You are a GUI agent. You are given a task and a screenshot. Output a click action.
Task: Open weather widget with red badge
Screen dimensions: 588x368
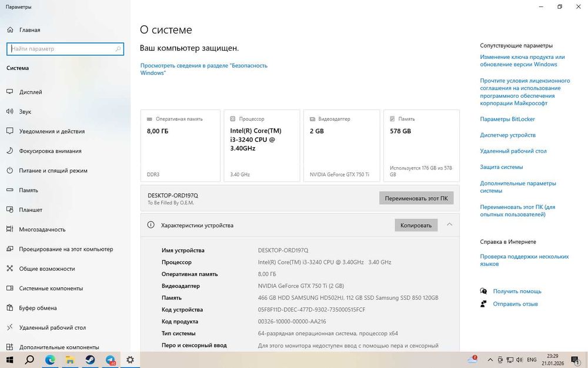click(x=473, y=359)
